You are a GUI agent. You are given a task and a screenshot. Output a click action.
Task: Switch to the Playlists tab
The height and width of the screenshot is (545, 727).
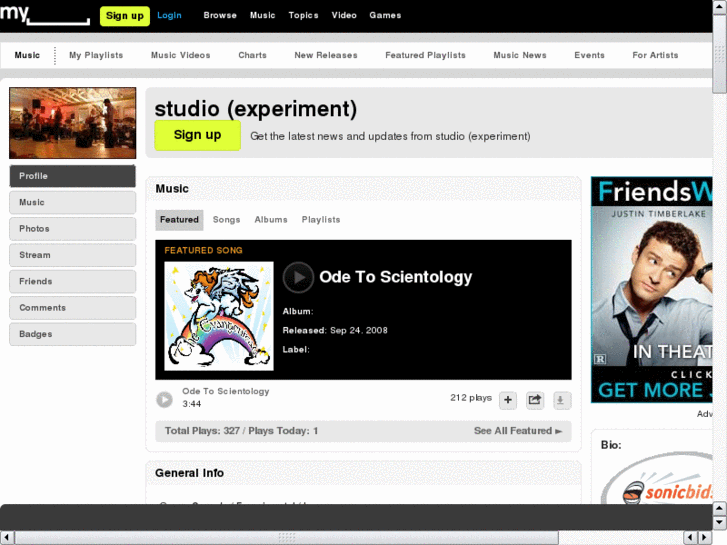tap(321, 220)
